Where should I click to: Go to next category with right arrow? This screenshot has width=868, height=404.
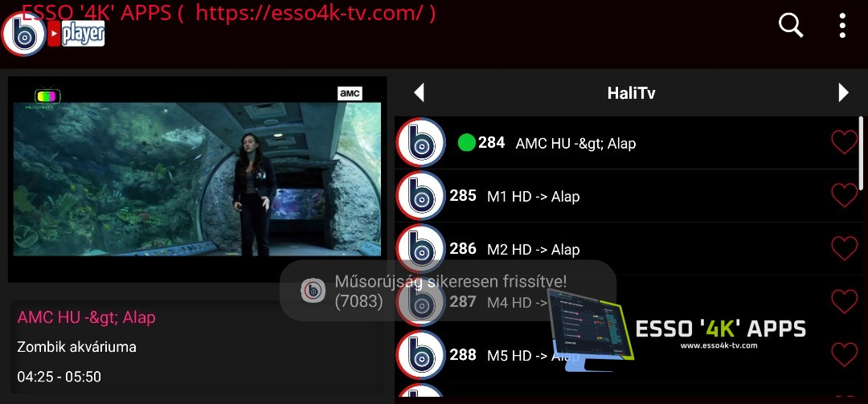843,92
